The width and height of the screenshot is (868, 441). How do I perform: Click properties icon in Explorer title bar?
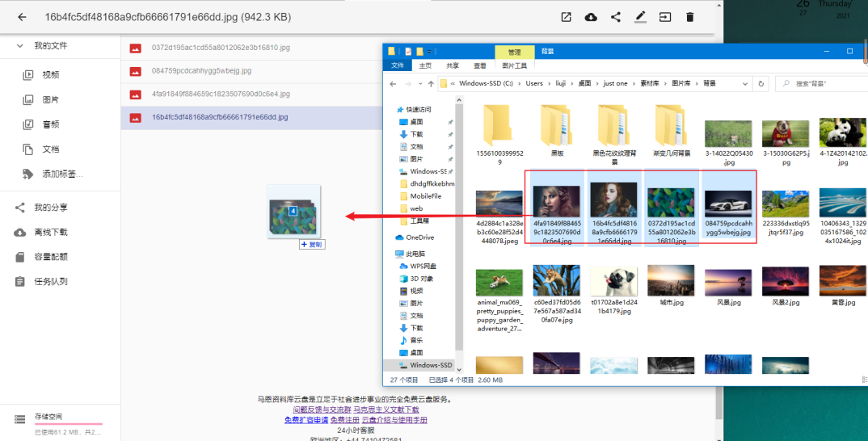pyautogui.click(x=408, y=52)
